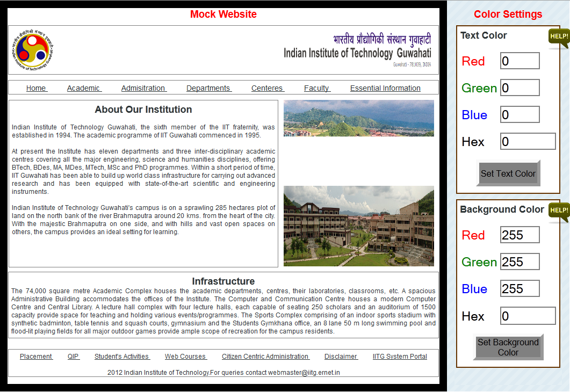This screenshot has width=570, height=392.
Task: Click the Text Color panel heading
Action: pos(484,35)
